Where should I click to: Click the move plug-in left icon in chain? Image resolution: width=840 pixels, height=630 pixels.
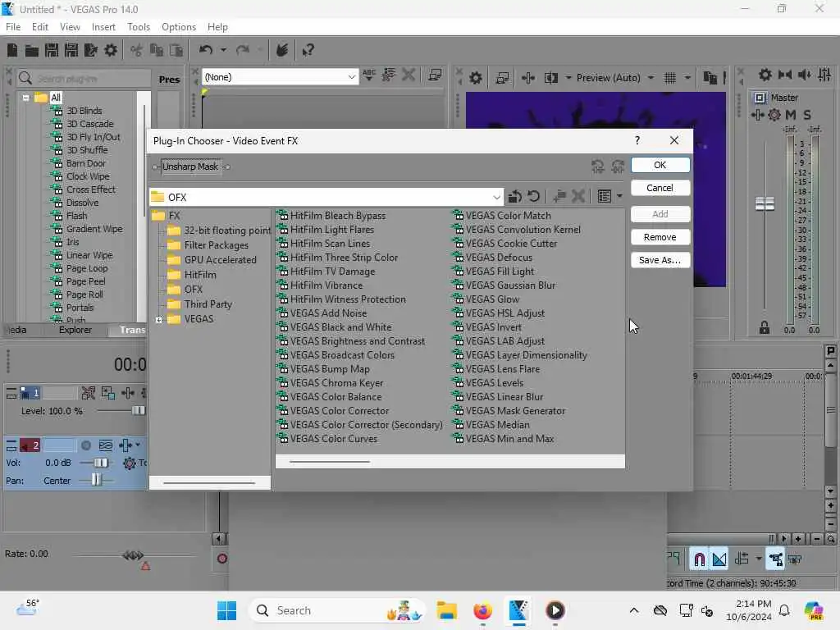598,167
